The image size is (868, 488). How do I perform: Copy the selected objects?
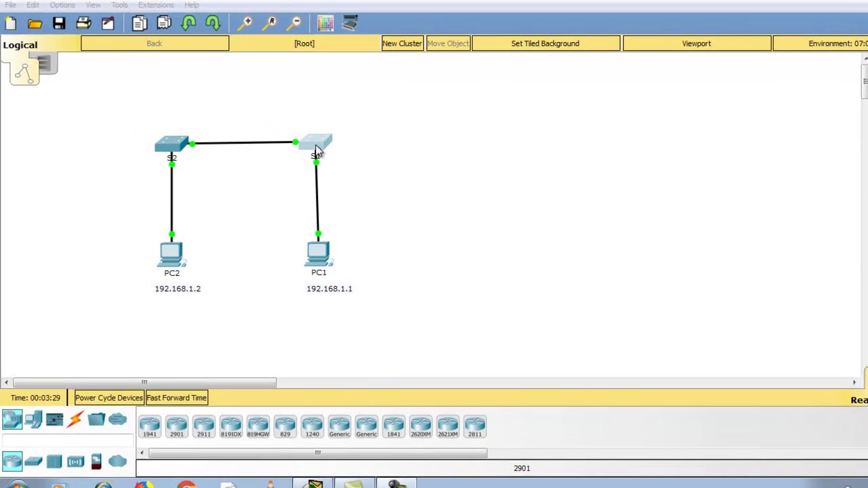point(139,24)
